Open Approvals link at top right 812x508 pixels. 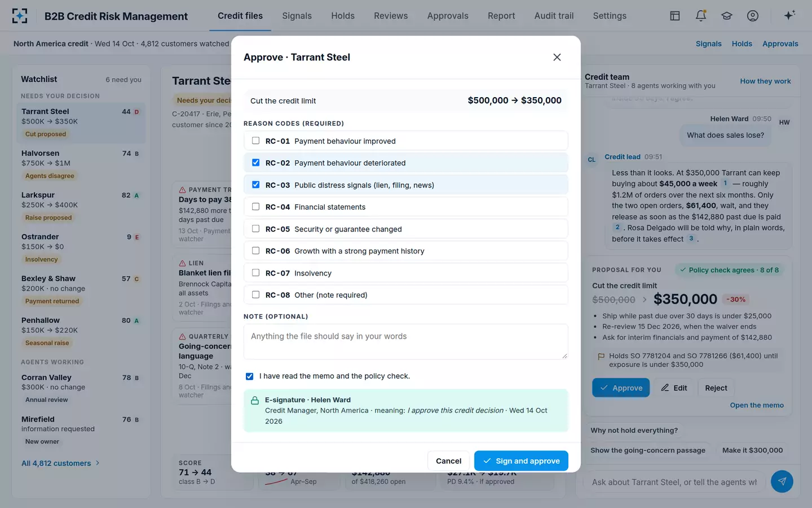(780, 43)
